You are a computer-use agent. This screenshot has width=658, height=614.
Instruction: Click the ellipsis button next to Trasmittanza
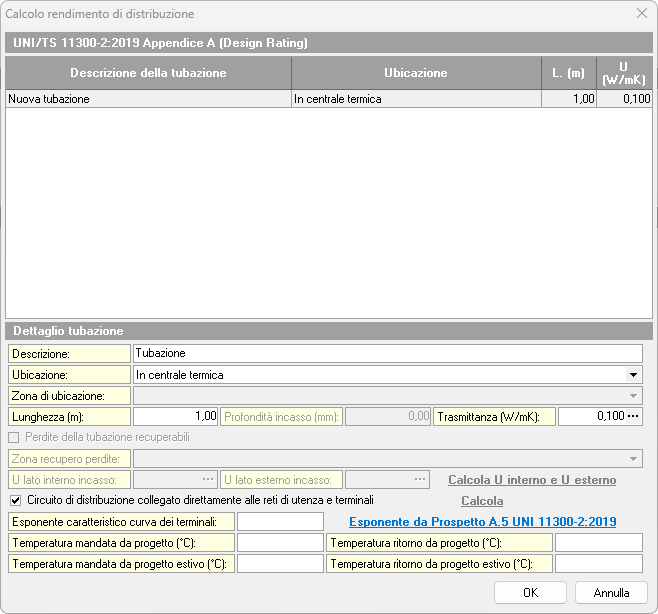633,416
